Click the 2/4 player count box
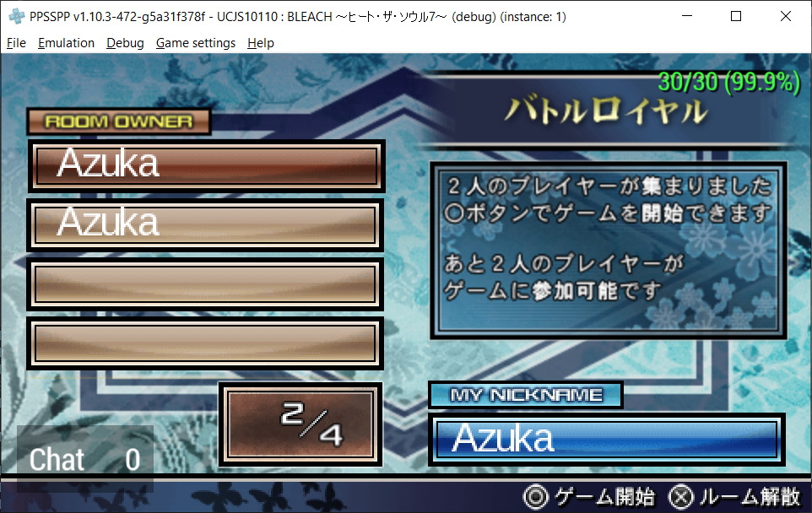Viewport: 812px width, 513px height. (300, 424)
